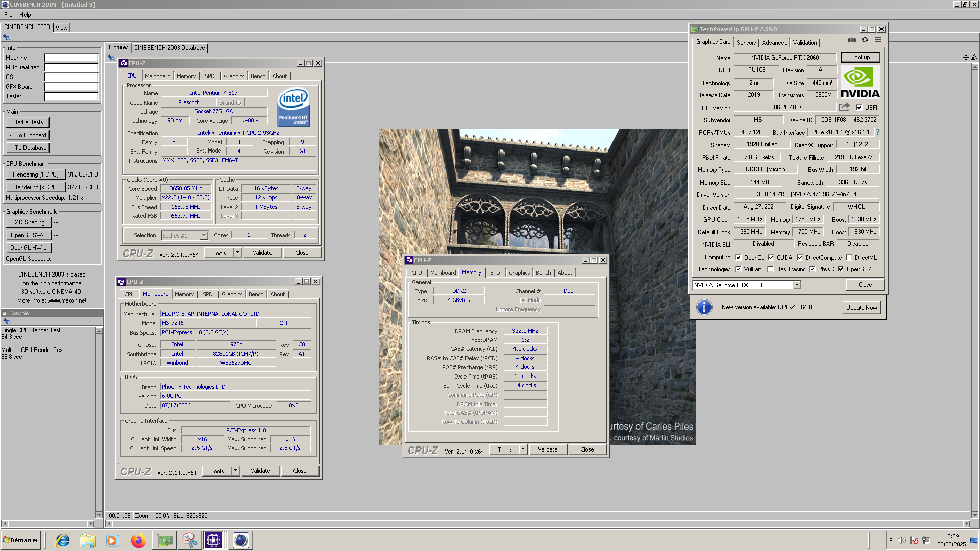Open the SPD tab in the CPU-Z Memory window
980x551 pixels.
click(x=495, y=273)
